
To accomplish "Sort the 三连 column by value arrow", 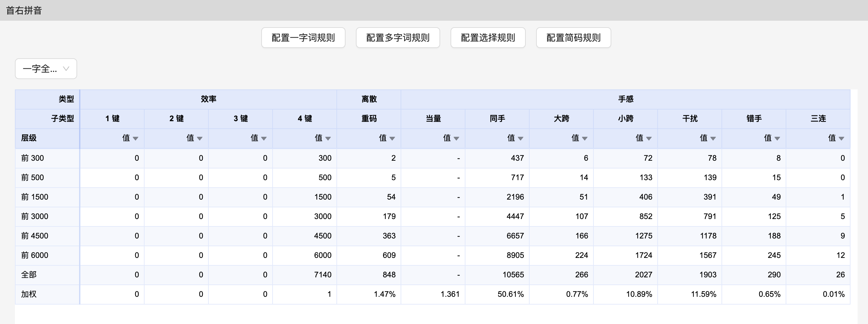I will [x=841, y=138].
